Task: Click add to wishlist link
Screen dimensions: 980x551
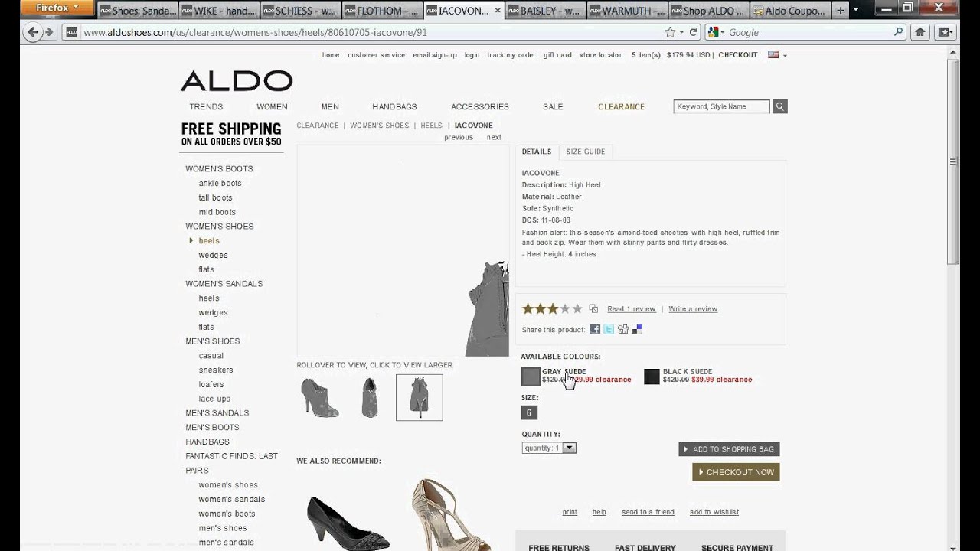Action: pyautogui.click(x=714, y=512)
